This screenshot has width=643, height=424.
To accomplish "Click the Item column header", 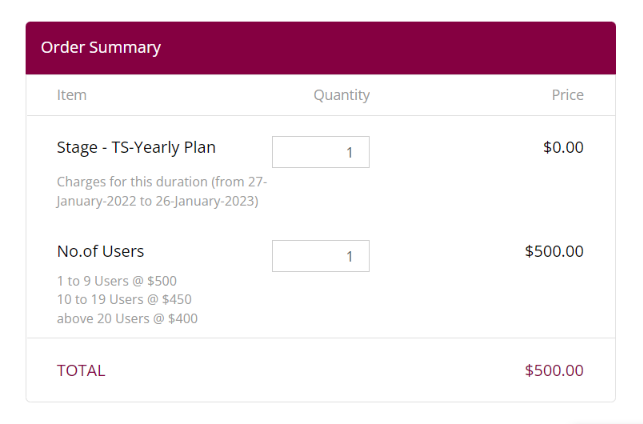I will [72, 95].
